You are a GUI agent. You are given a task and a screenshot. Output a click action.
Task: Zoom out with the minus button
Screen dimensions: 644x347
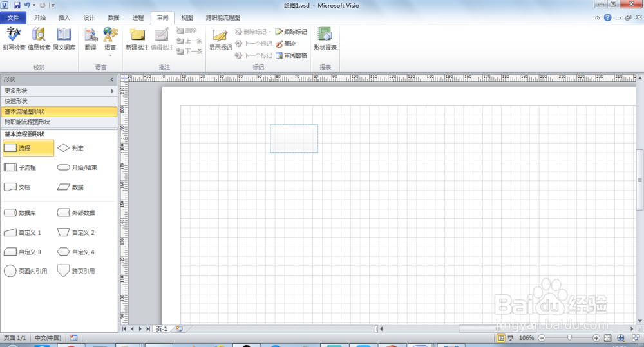point(542,338)
